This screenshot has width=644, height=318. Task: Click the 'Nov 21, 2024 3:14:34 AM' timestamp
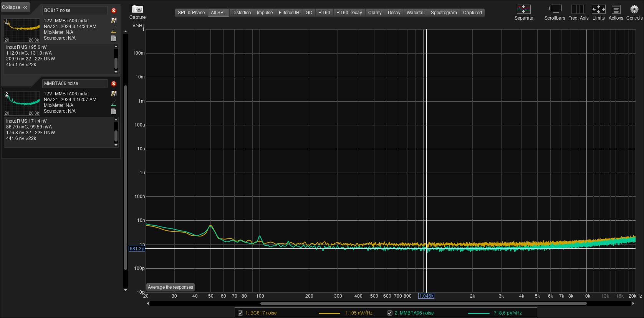70,27
